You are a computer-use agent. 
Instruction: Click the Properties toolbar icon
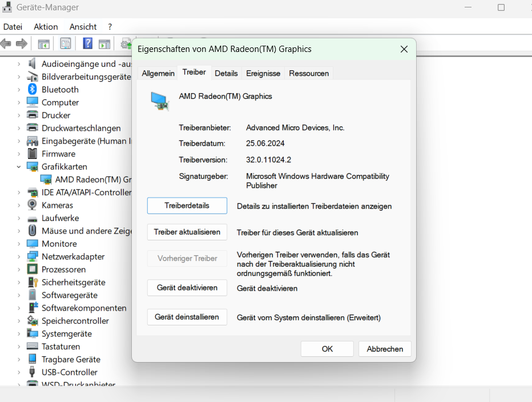tap(66, 43)
